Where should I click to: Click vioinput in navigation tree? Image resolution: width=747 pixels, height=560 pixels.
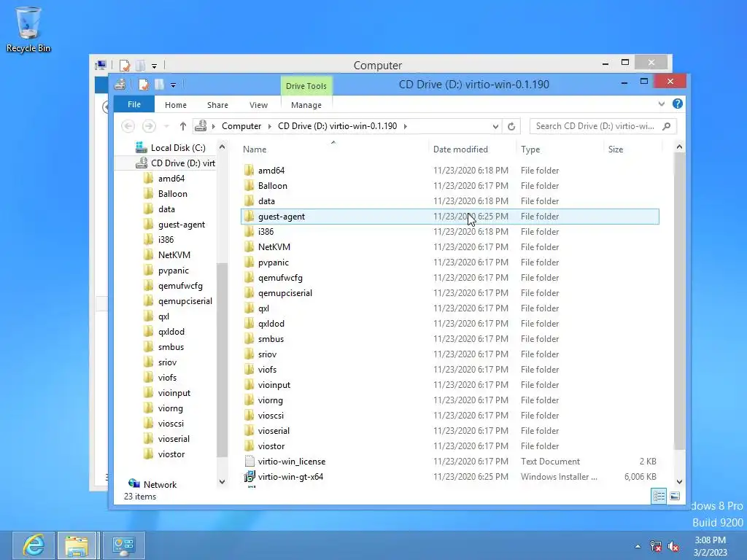pyautogui.click(x=174, y=393)
